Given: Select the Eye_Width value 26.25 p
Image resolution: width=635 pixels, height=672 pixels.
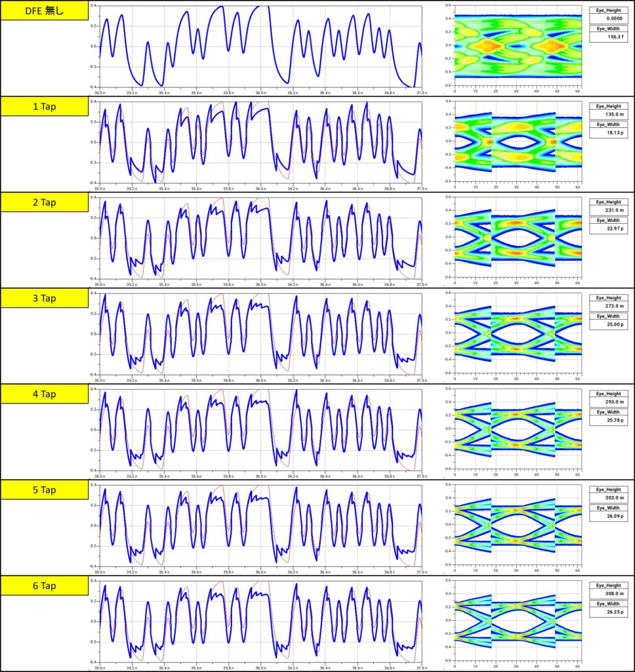Looking at the screenshot, I should 609,612.
